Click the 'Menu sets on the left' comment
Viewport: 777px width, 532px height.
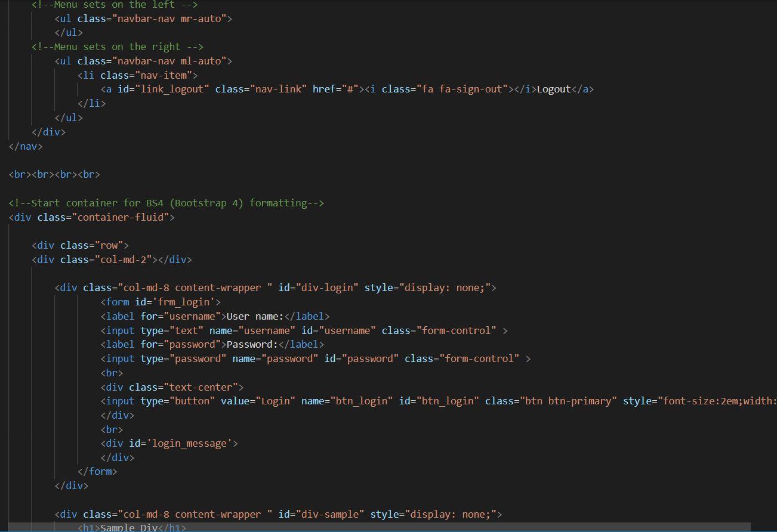click(x=114, y=5)
